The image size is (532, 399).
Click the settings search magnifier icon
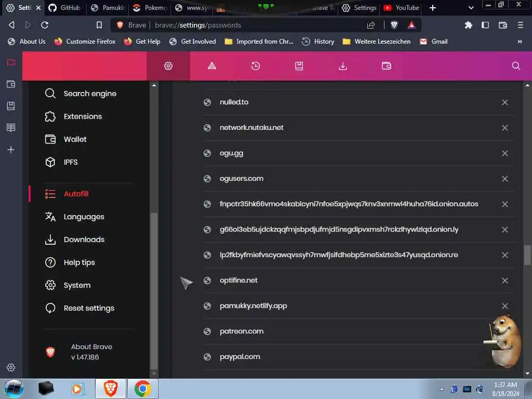(x=516, y=66)
